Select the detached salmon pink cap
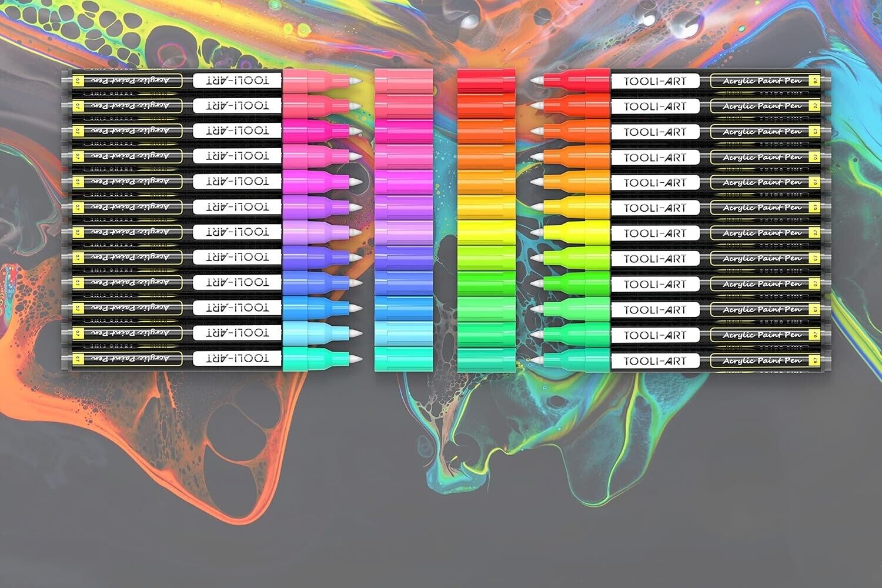This screenshot has width=882, height=588. (x=403, y=81)
